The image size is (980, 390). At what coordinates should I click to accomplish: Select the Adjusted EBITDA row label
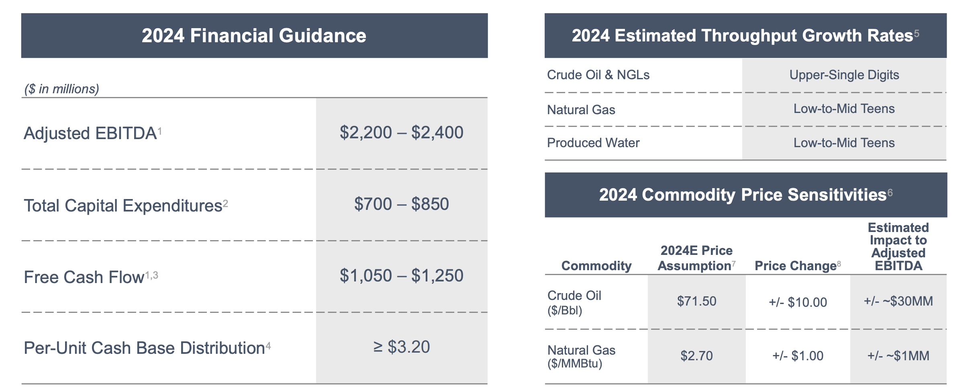pos(90,133)
